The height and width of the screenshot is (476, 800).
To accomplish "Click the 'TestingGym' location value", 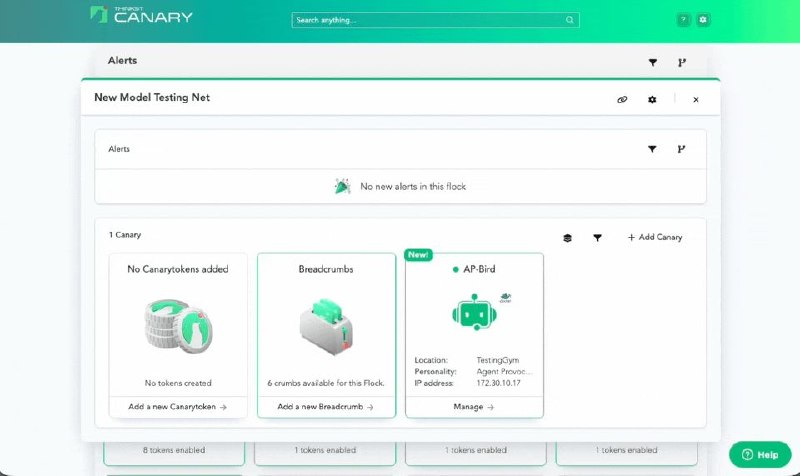I will pyautogui.click(x=497, y=360).
